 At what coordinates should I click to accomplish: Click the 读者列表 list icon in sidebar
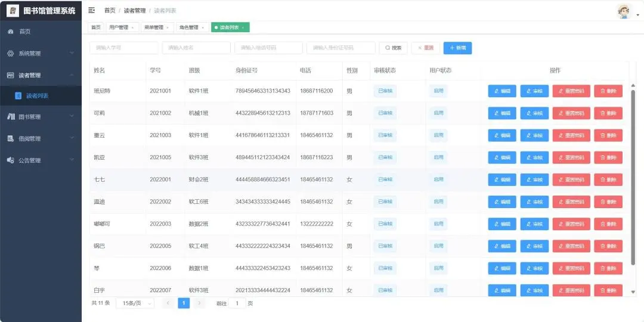pyautogui.click(x=18, y=95)
